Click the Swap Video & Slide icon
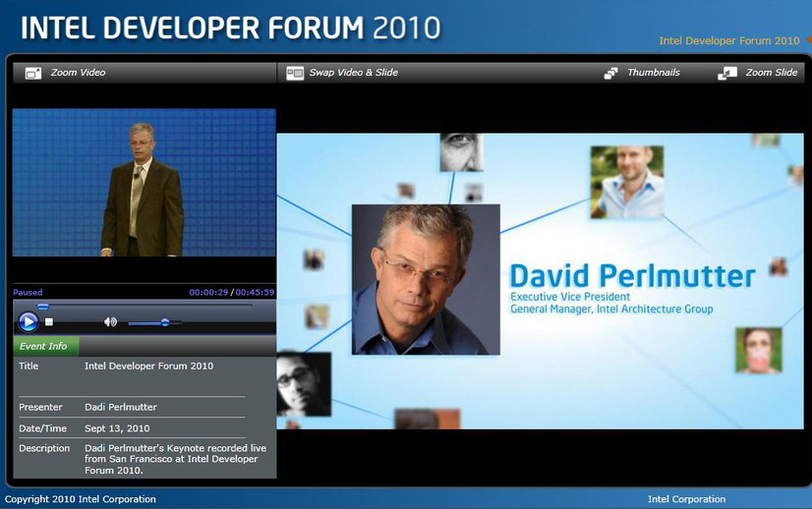 point(295,73)
